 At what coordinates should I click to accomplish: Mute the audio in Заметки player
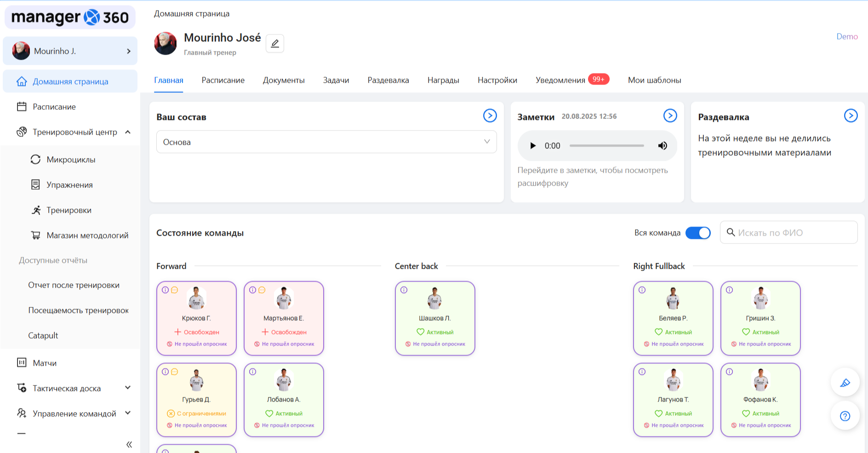(x=662, y=146)
